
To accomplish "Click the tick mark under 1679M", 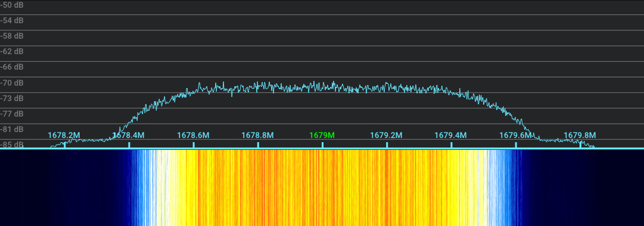I will pos(322,145).
